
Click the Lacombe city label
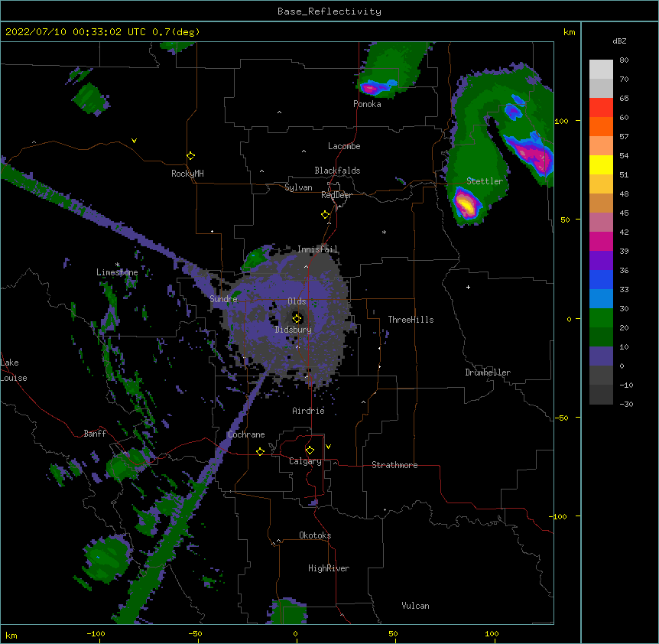(x=344, y=146)
